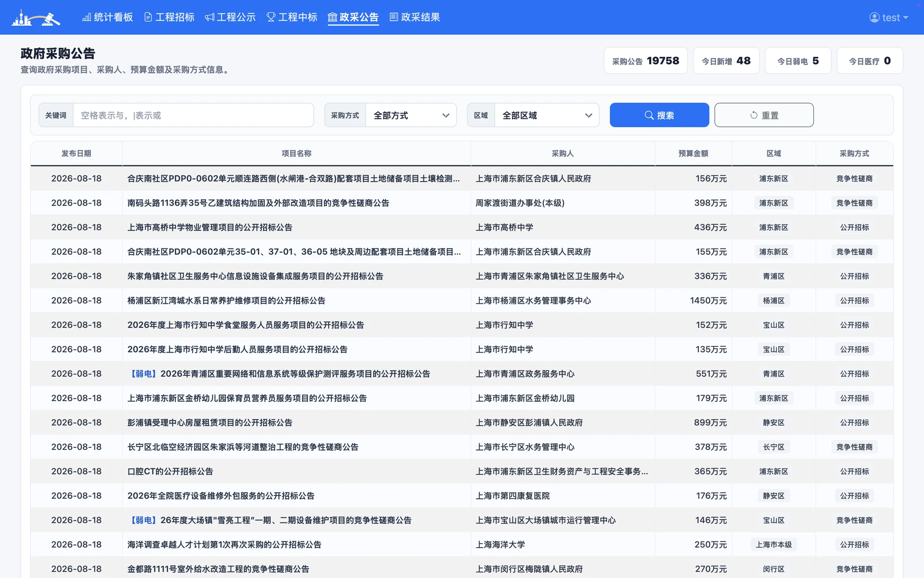
Task: Click purchaser 上海市杨浦区水务管理事务中心
Action: pos(533,301)
